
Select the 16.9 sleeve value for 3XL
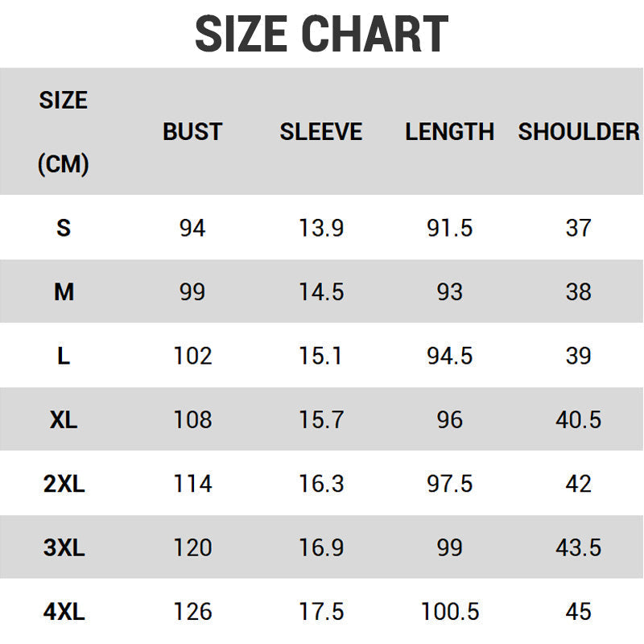point(321,547)
